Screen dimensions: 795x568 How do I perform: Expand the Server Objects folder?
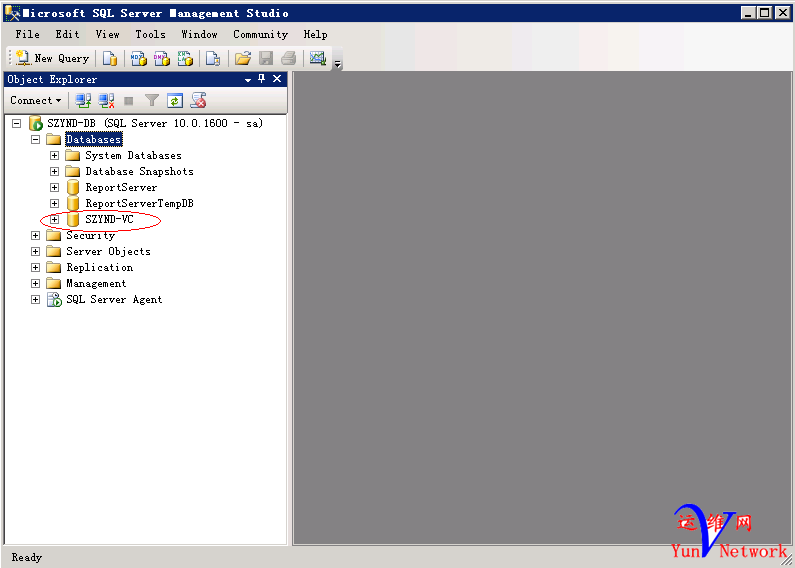35,252
